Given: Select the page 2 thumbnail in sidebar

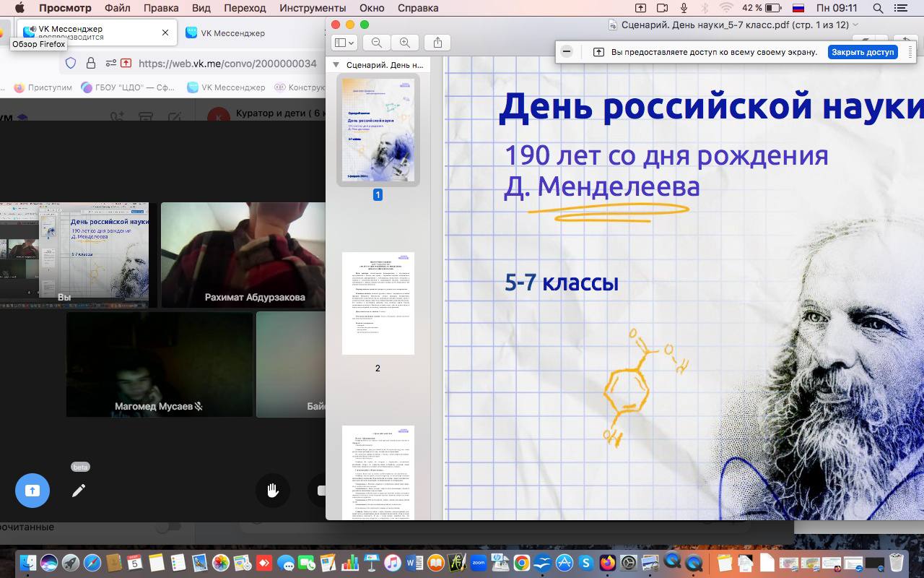Looking at the screenshot, I should tap(378, 303).
